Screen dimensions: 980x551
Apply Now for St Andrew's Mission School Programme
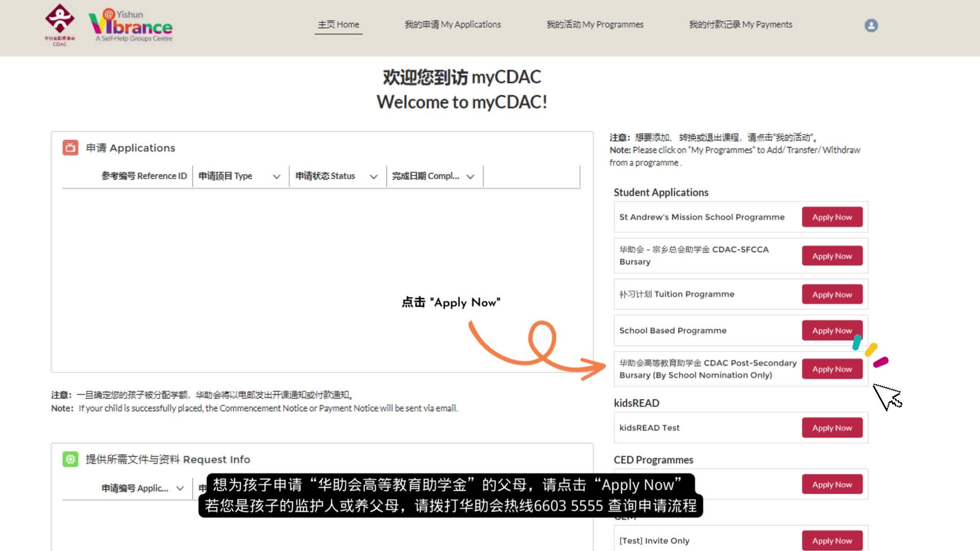[832, 217]
